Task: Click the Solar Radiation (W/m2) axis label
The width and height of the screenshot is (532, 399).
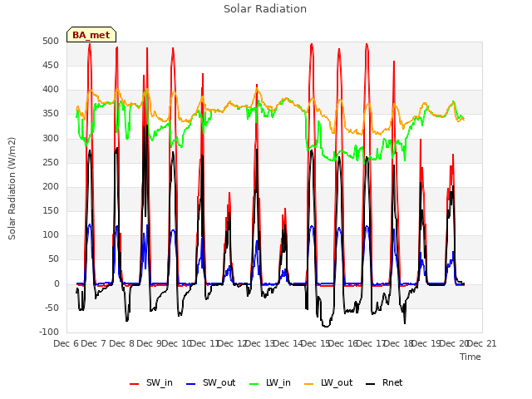Action: (12, 189)
